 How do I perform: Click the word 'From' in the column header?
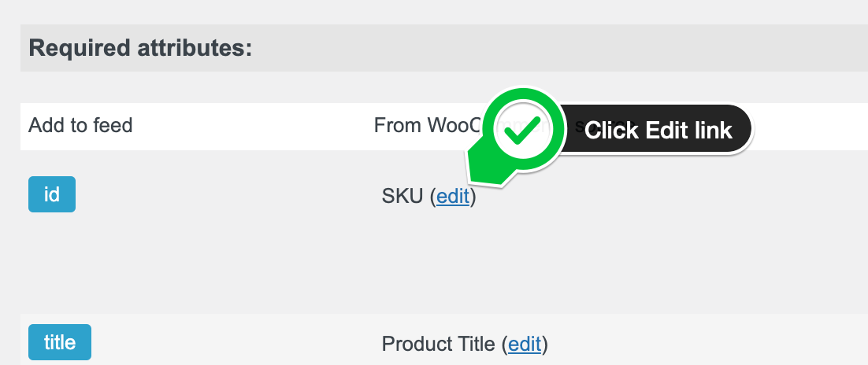click(x=397, y=125)
